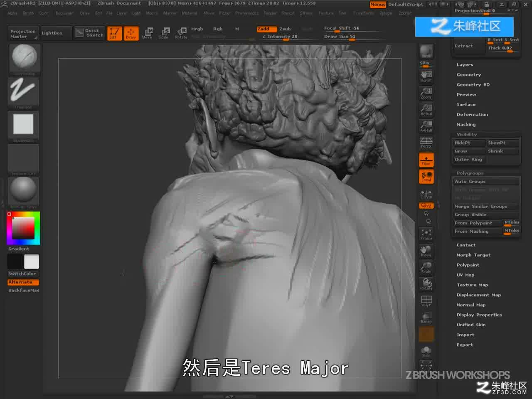Open the Transform menu
Image resolution: width=532 pixels, height=399 pixels.
pyautogui.click(x=364, y=13)
